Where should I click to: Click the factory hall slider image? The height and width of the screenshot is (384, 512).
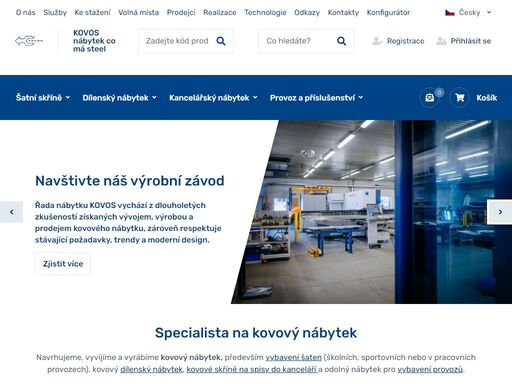372,212
